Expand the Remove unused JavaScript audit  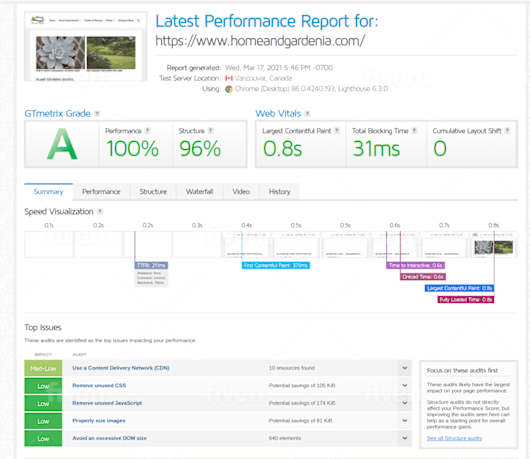coord(405,403)
